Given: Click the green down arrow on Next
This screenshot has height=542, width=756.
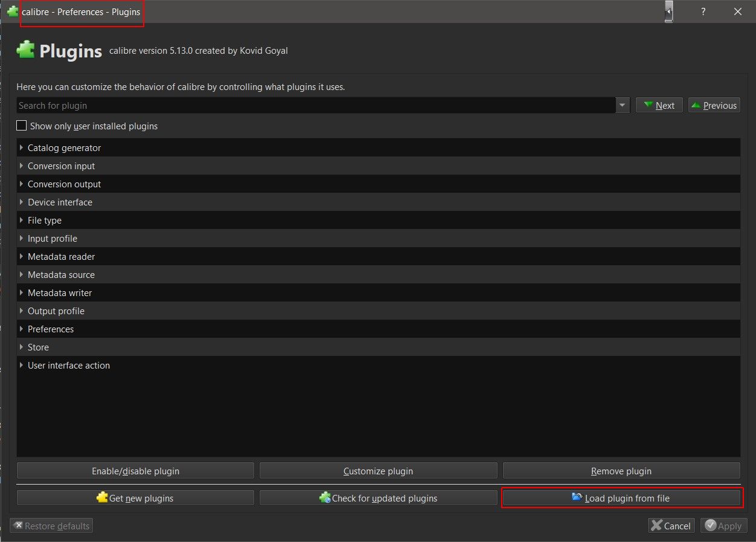Looking at the screenshot, I should click(x=649, y=105).
